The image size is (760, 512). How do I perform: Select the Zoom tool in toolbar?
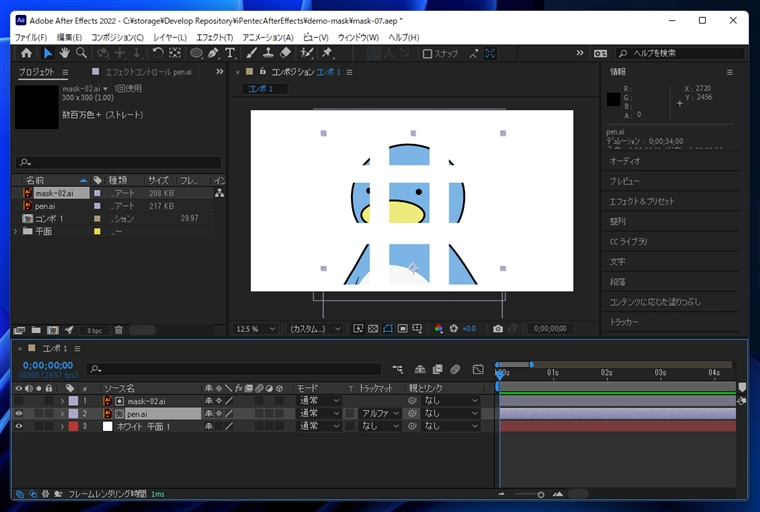81,53
